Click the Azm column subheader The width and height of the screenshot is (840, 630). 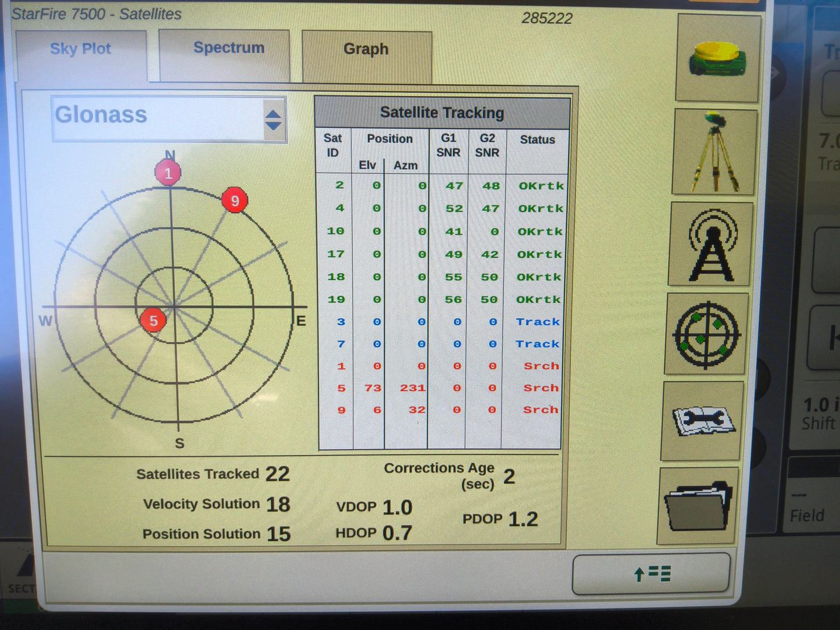(x=406, y=166)
